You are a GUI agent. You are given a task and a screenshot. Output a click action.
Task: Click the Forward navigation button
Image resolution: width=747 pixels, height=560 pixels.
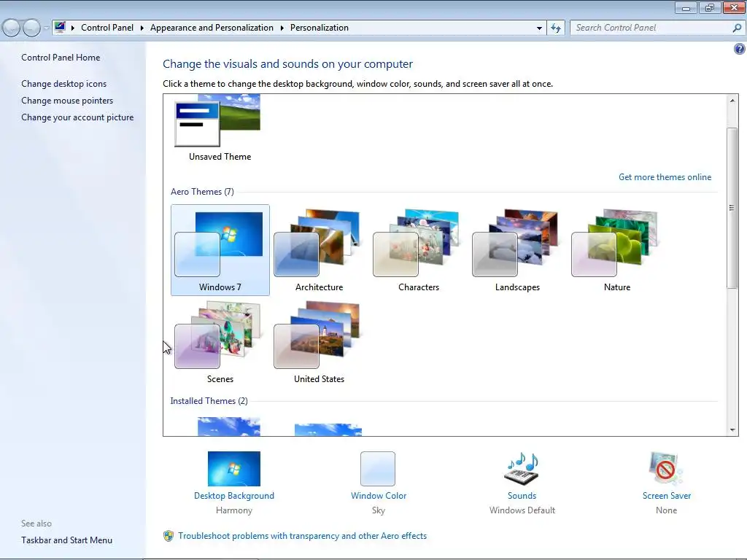coord(32,28)
